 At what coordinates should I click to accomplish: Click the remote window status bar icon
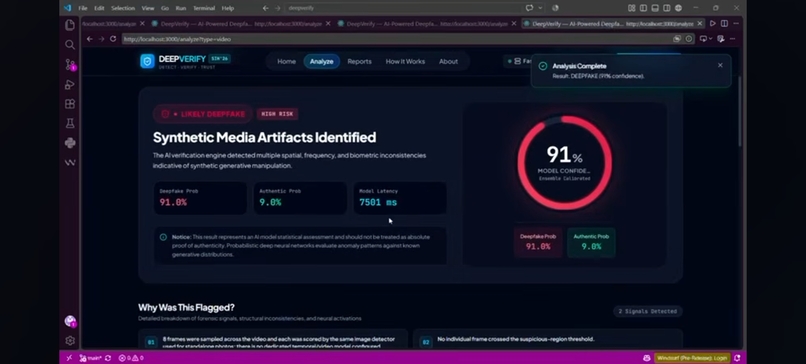[x=69, y=358]
